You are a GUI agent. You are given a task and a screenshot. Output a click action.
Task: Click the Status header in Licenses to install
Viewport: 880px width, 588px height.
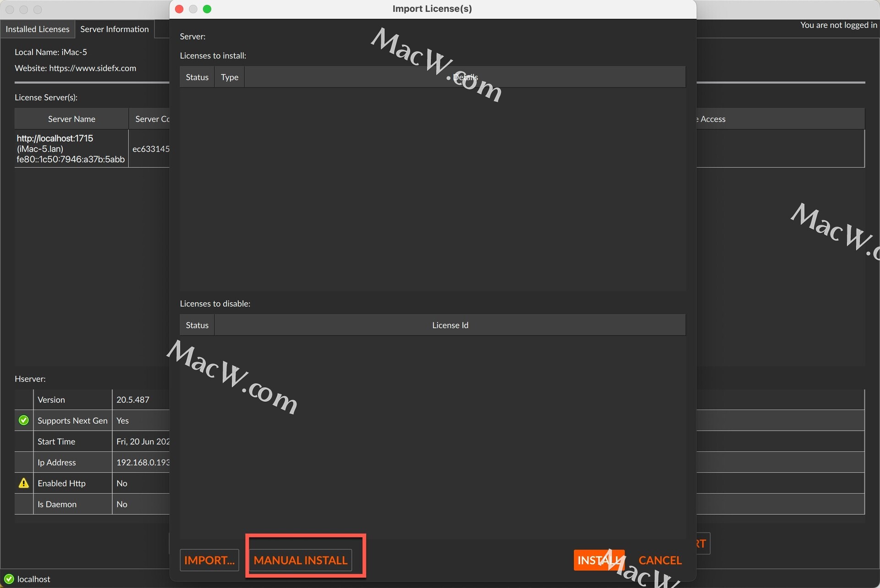pyautogui.click(x=197, y=77)
